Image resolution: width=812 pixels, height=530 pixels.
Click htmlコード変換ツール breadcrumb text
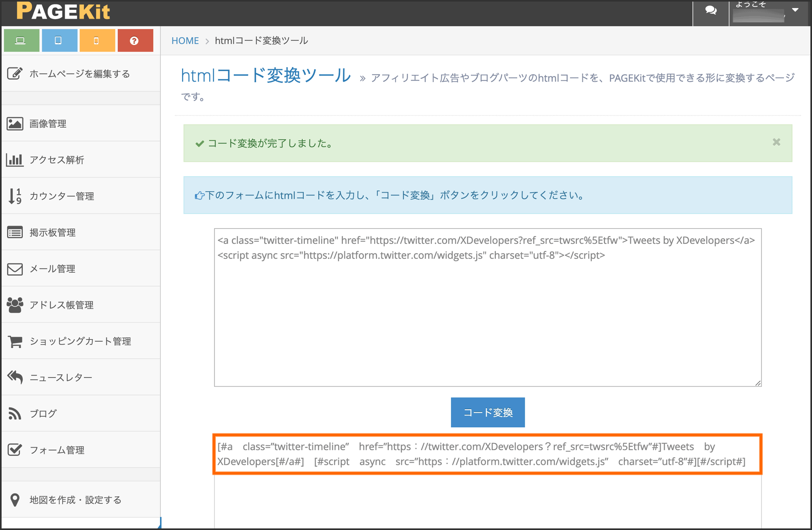coord(262,40)
